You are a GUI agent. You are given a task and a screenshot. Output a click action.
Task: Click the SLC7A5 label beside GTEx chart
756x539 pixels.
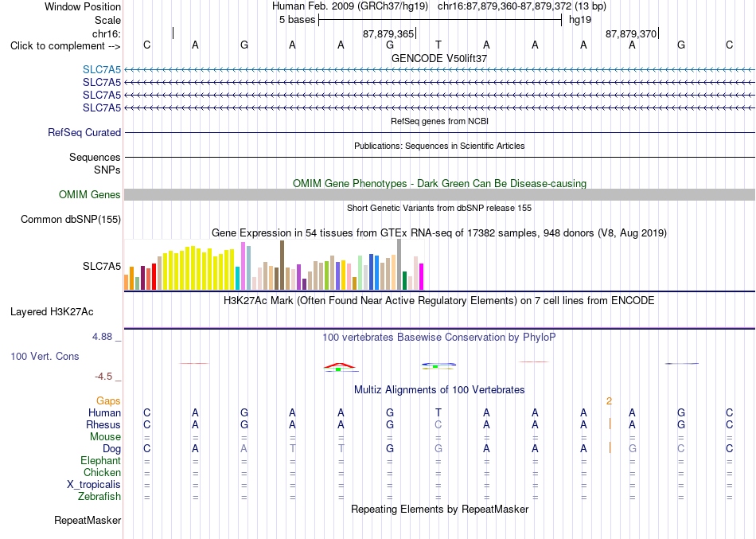(x=102, y=267)
